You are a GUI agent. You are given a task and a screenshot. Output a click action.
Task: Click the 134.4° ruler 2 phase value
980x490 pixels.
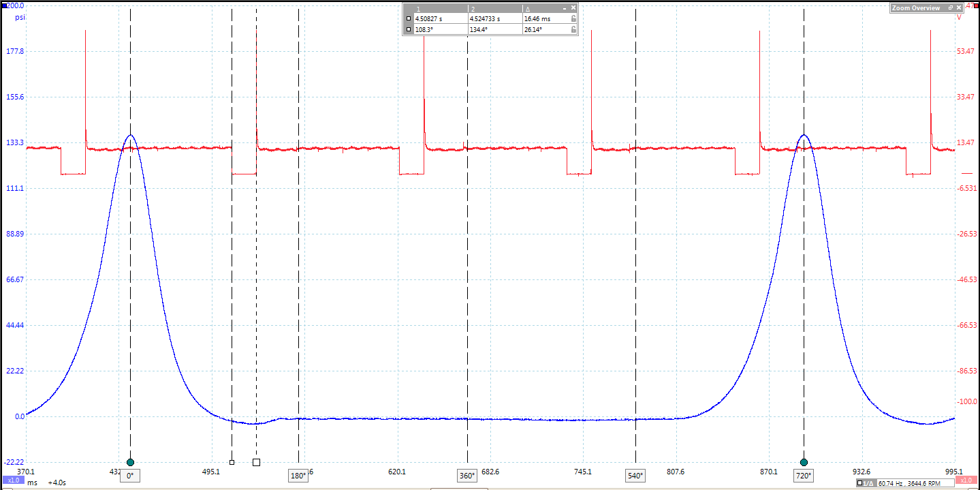478,29
